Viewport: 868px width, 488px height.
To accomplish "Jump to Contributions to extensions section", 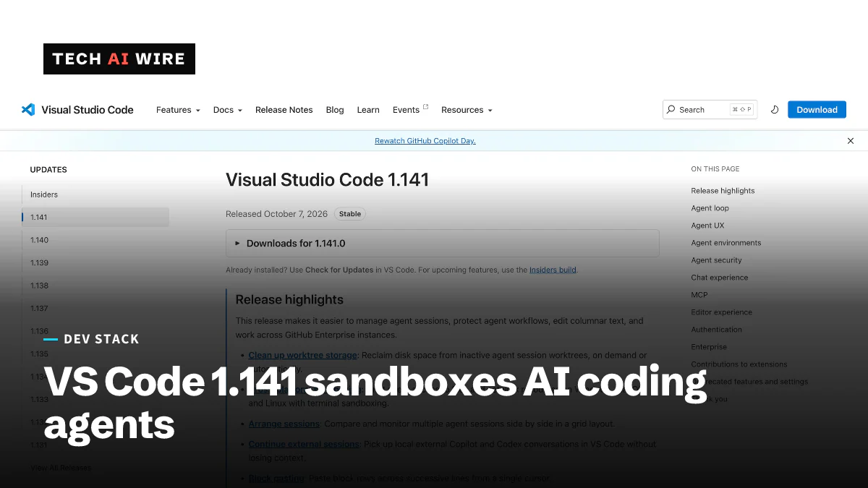I will (x=739, y=364).
